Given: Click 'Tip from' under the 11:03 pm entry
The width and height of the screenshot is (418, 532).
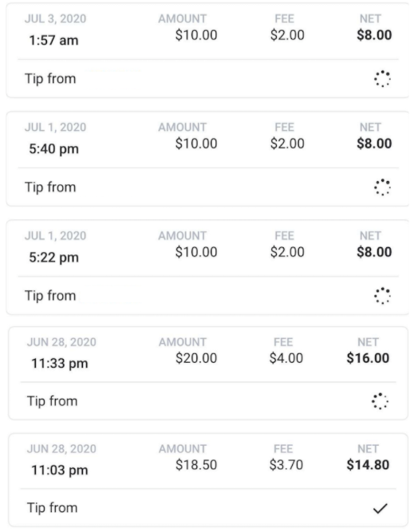Looking at the screenshot, I should [53, 508].
